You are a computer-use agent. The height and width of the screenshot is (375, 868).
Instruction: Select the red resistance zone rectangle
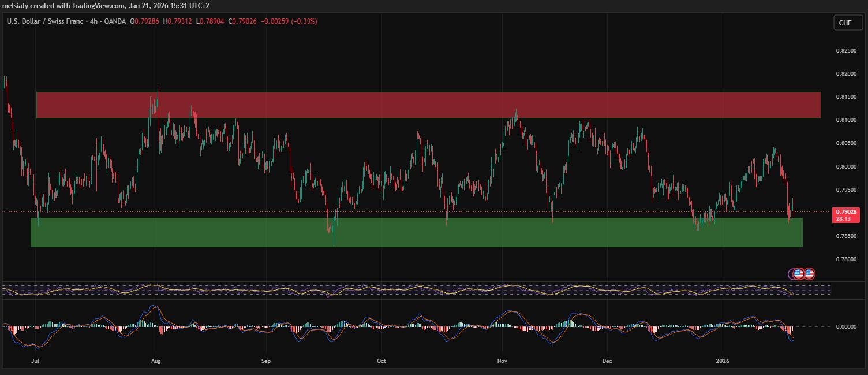[428, 105]
